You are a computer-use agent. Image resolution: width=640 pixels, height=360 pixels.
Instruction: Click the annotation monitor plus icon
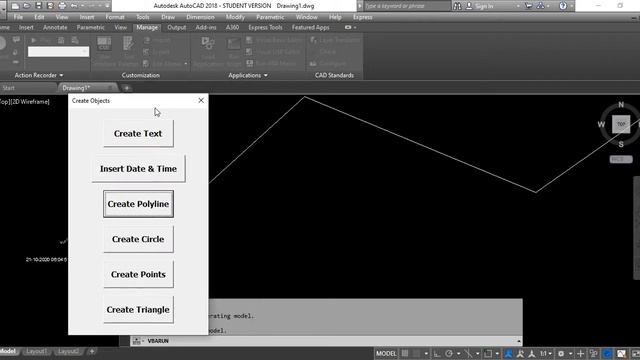coord(580,353)
